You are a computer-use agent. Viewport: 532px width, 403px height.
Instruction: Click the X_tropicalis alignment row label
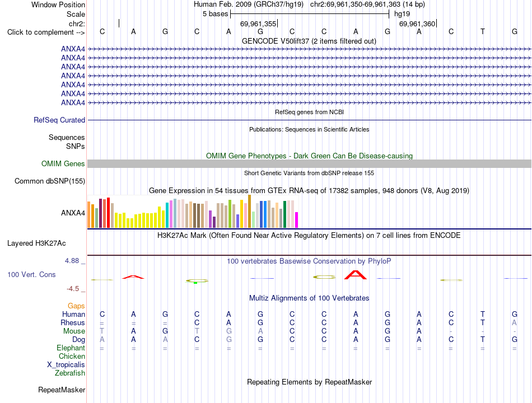pyautogui.click(x=66, y=365)
